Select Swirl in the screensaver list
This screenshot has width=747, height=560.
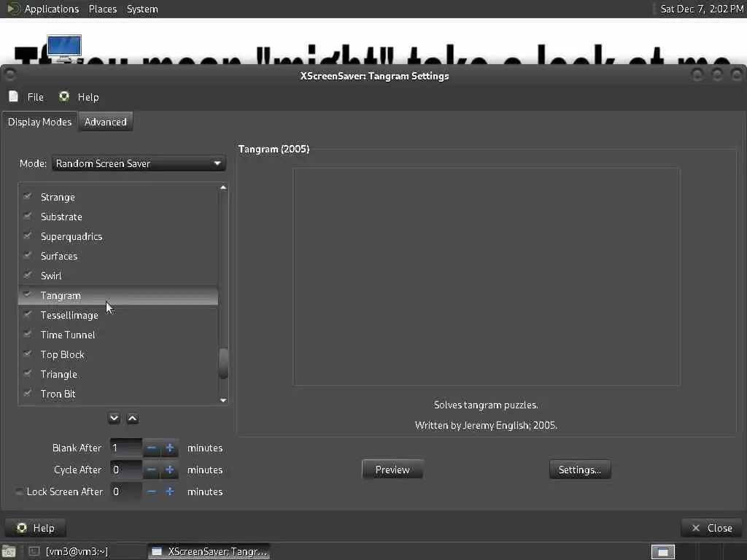click(118, 276)
